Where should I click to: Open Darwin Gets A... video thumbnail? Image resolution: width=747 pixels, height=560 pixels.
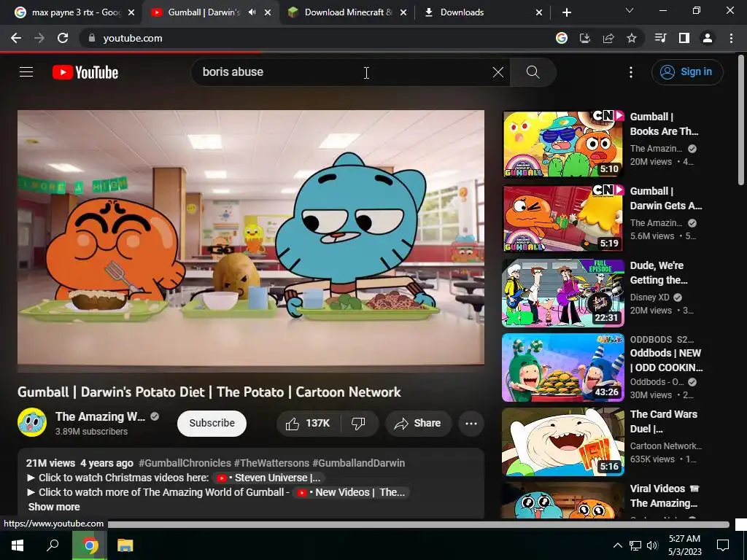563,219
